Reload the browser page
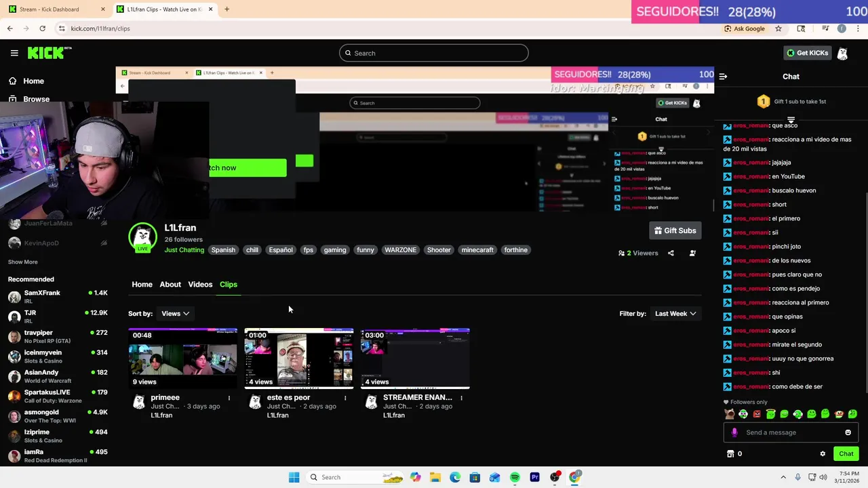The image size is (868, 488). pyautogui.click(x=42, y=28)
